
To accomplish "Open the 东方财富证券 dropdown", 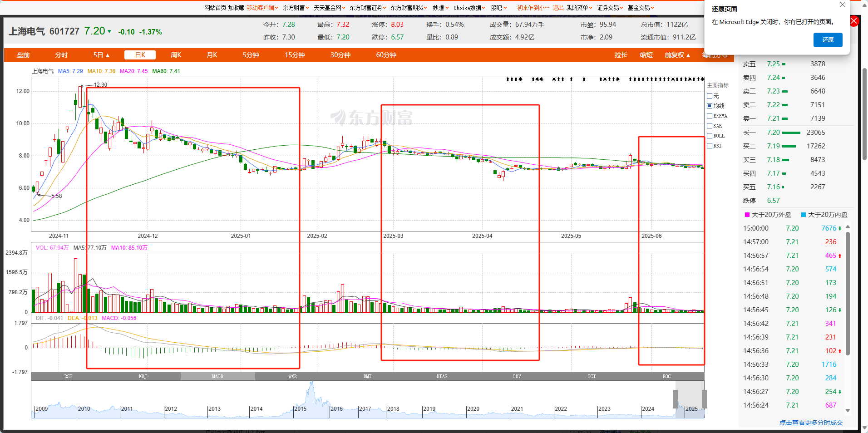I will pyautogui.click(x=368, y=8).
